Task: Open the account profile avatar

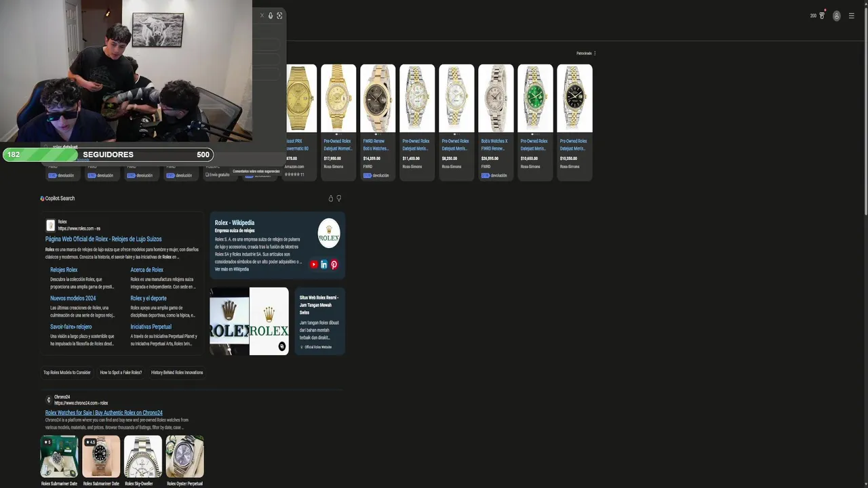Action: click(x=837, y=16)
